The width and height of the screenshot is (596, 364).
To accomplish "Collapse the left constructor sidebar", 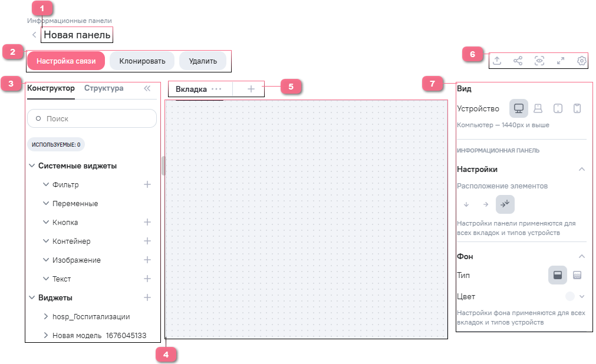I will (x=147, y=88).
